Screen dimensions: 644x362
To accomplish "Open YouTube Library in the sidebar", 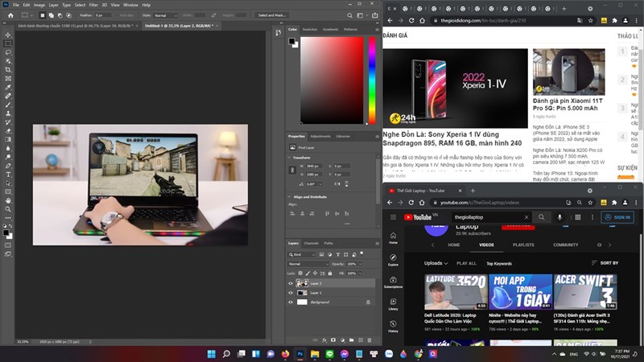I will 393,305.
